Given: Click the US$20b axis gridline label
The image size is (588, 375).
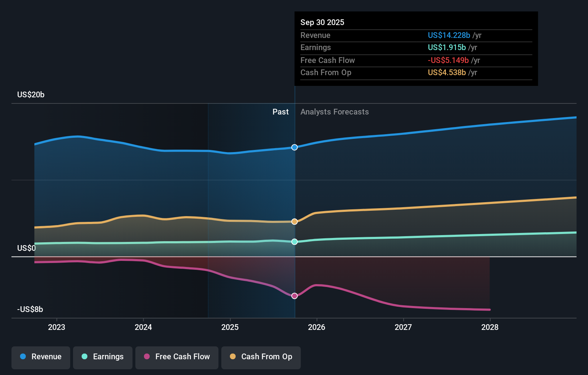Looking at the screenshot, I should pos(31,94).
